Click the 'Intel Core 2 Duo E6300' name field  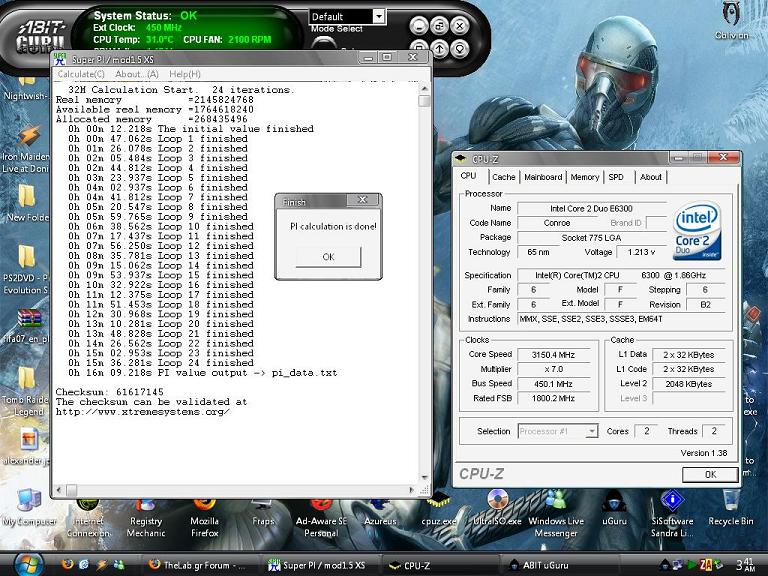coord(592,209)
